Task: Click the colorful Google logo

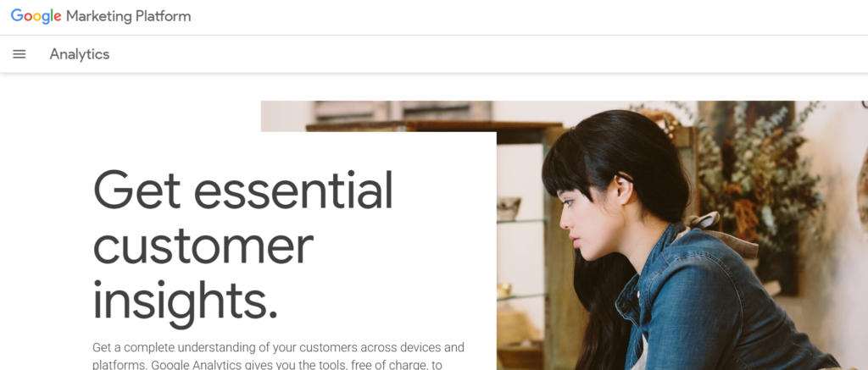Action: 36,17
